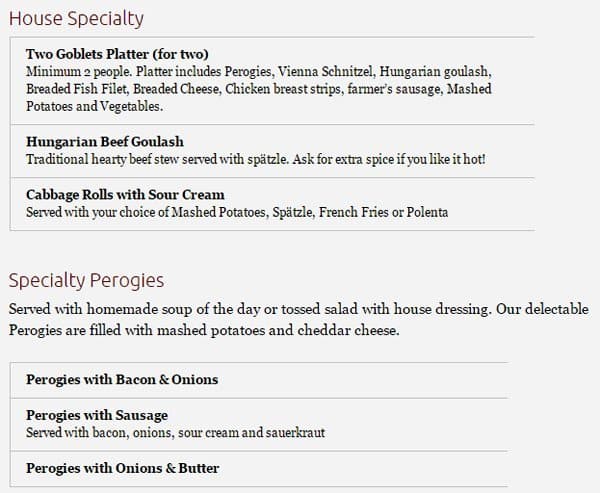The image size is (600, 493).
Task: Select Perogies with Bacon & Onions
Action: coord(122,380)
